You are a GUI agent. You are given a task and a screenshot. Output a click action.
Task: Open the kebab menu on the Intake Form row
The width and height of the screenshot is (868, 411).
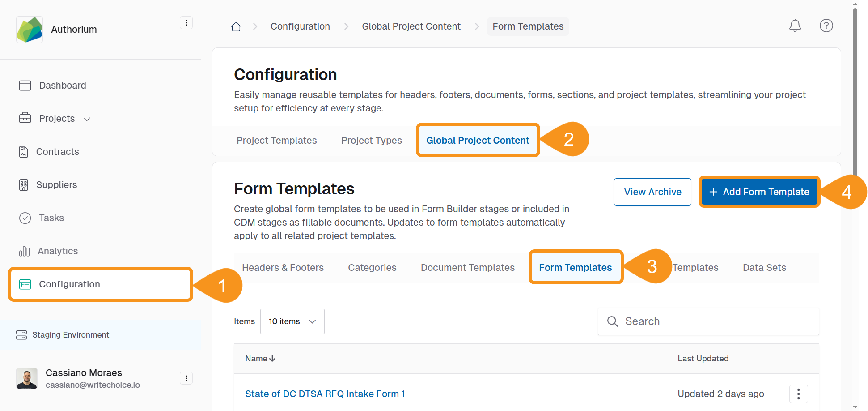click(798, 394)
